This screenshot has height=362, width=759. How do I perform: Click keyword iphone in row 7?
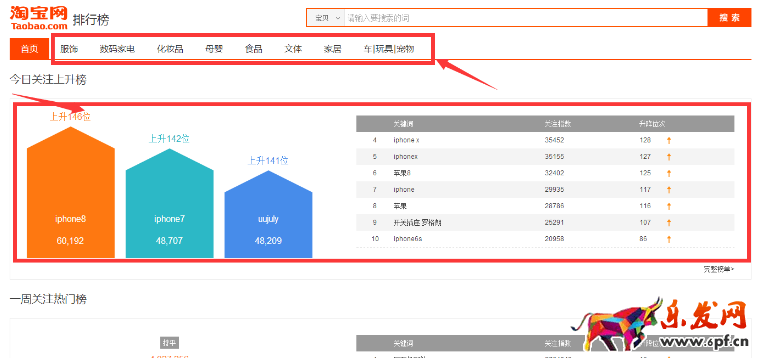404,190
